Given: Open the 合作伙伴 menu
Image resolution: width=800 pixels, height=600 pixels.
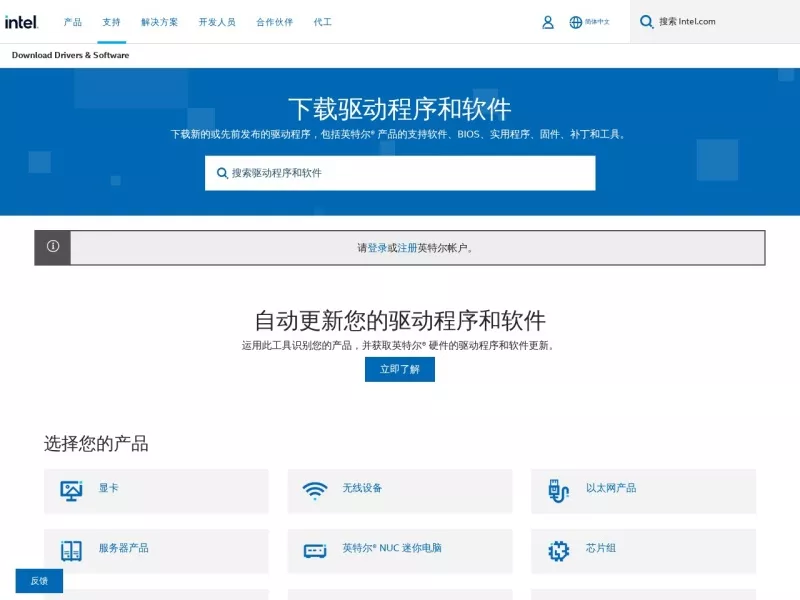Looking at the screenshot, I should [274, 22].
